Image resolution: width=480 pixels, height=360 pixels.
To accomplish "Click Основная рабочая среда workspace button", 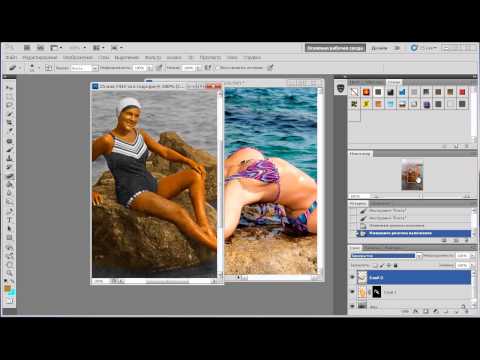I will pyautogui.click(x=335, y=48).
